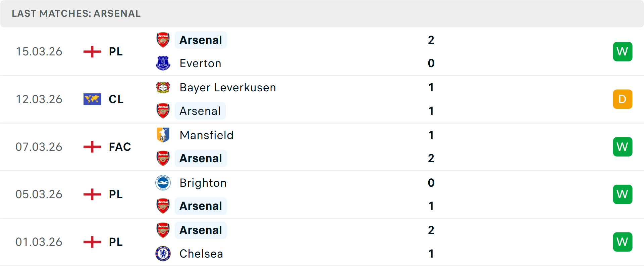Click the orange D draw badge
Screen dimensions: 644x266
point(623,99)
